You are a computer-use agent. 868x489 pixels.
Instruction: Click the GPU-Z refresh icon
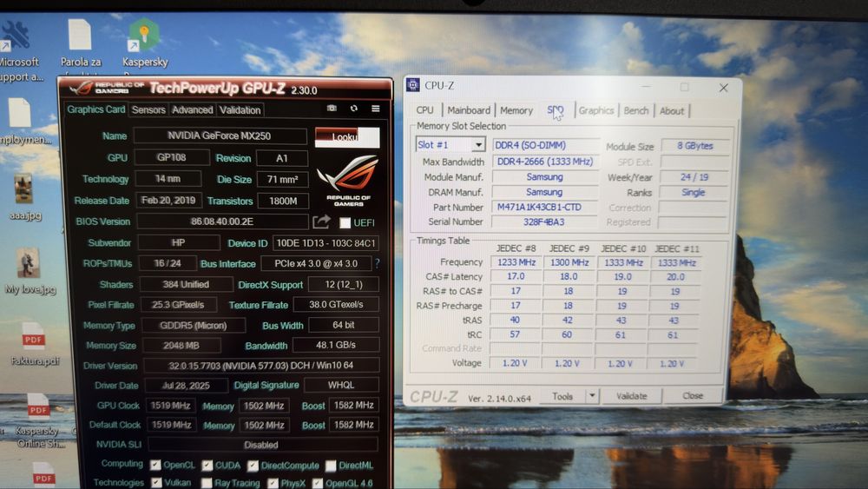[x=354, y=109]
